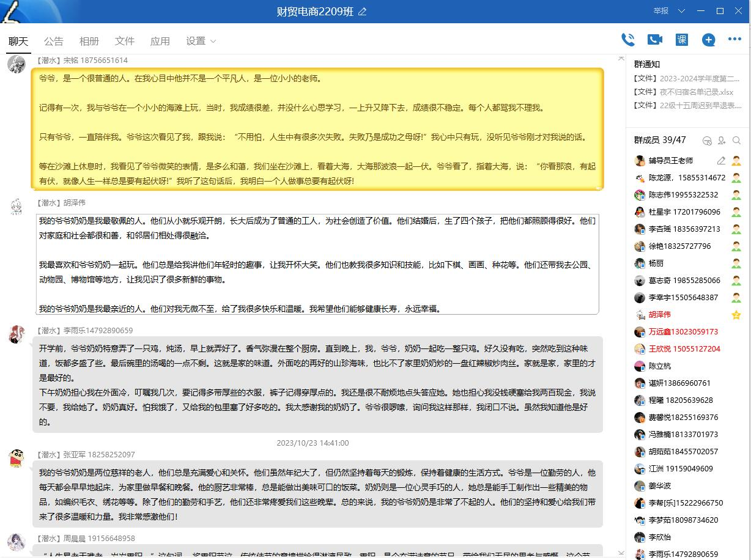This screenshot has width=751, height=560.
Task: Click 张亚军's Crayon Shin-chan avatar
Action: [x=17, y=459]
